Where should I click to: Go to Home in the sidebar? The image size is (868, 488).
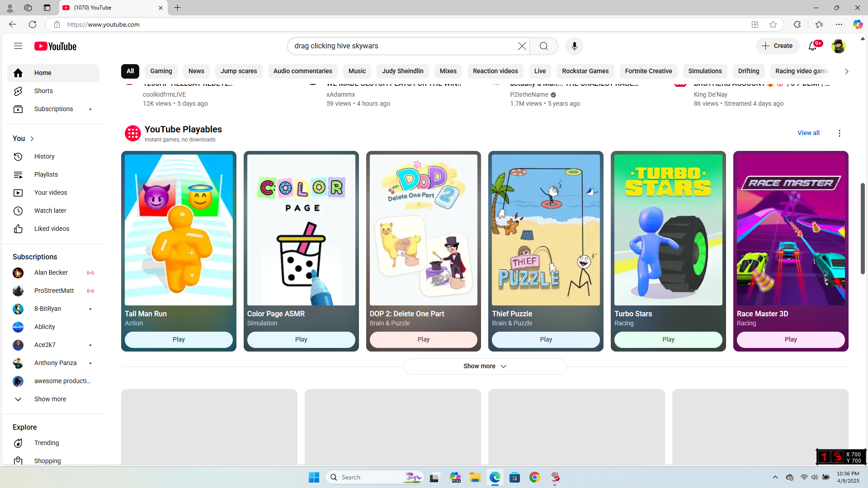(x=53, y=73)
